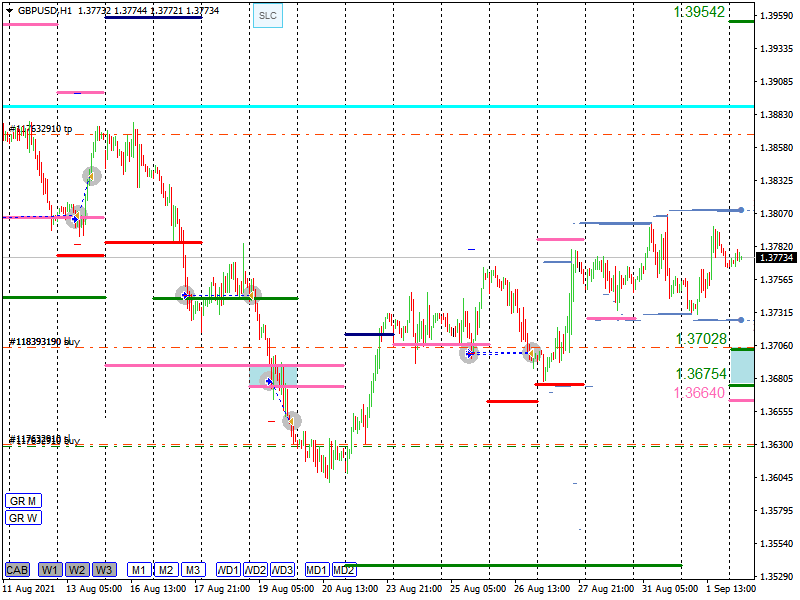800x600 pixels.
Task: Select the #117632910 tp order line label
Action: pyautogui.click(x=40, y=129)
